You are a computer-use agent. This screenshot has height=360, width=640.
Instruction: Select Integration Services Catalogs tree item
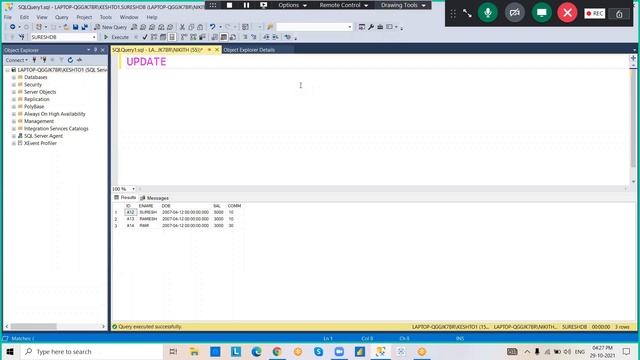point(56,129)
